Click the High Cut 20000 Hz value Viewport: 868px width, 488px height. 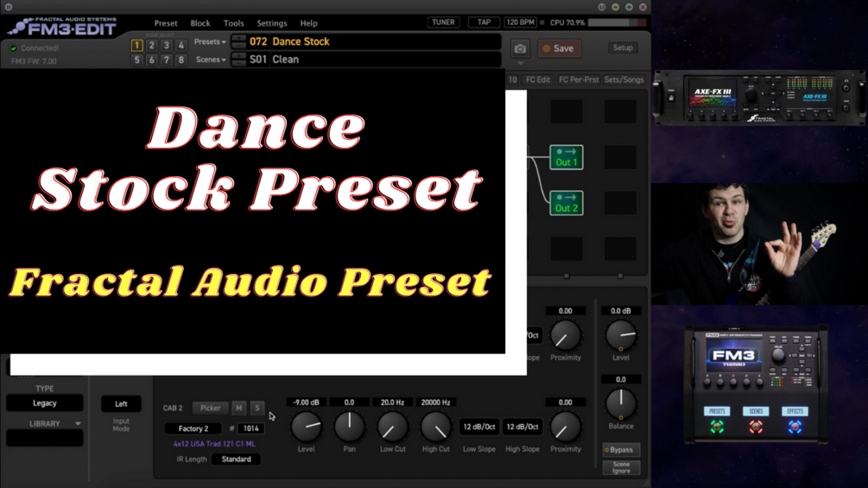(435, 402)
